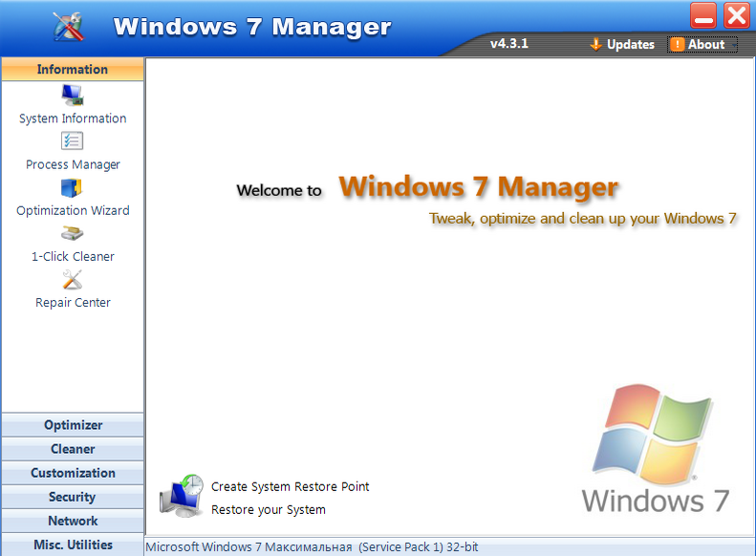
Task: Open the Network section
Action: tap(73, 521)
